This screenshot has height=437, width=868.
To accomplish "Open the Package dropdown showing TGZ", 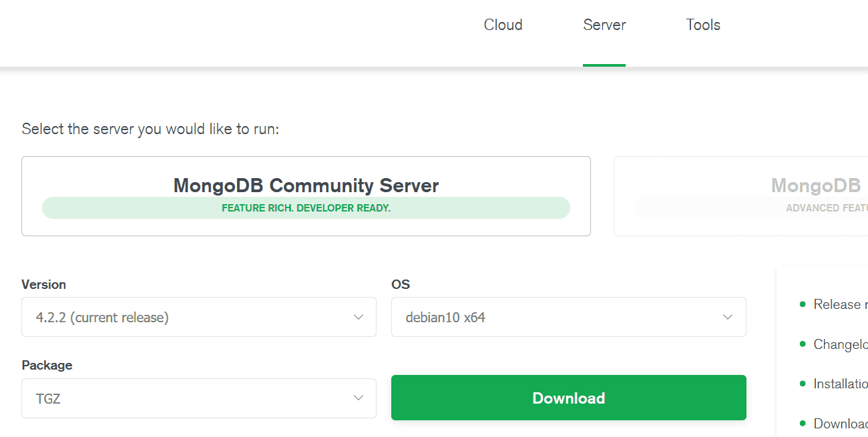I will click(199, 398).
